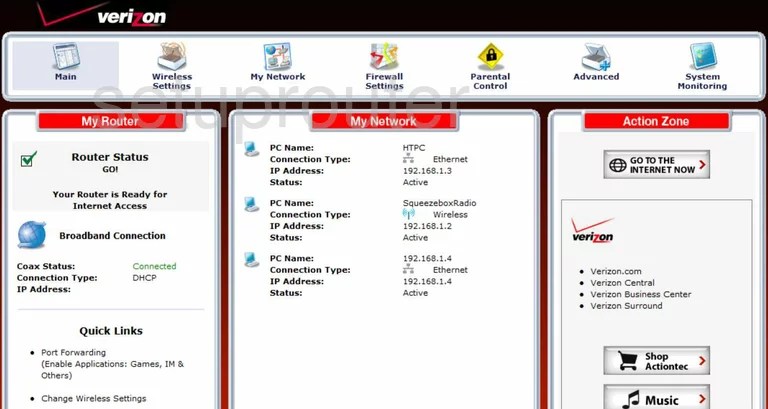The image size is (768, 409).
Task: Open the Verizon Central link
Action: [x=622, y=283]
